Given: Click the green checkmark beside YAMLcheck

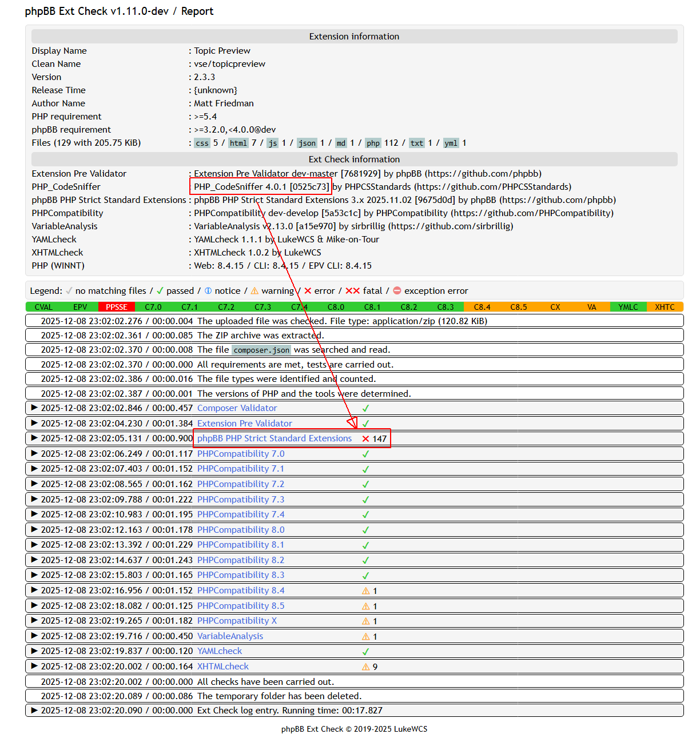Looking at the screenshot, I should 365,651.
